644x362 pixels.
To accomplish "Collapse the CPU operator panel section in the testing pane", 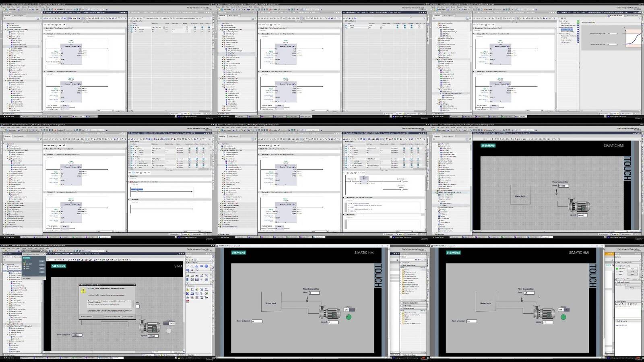I will [628, 263].
